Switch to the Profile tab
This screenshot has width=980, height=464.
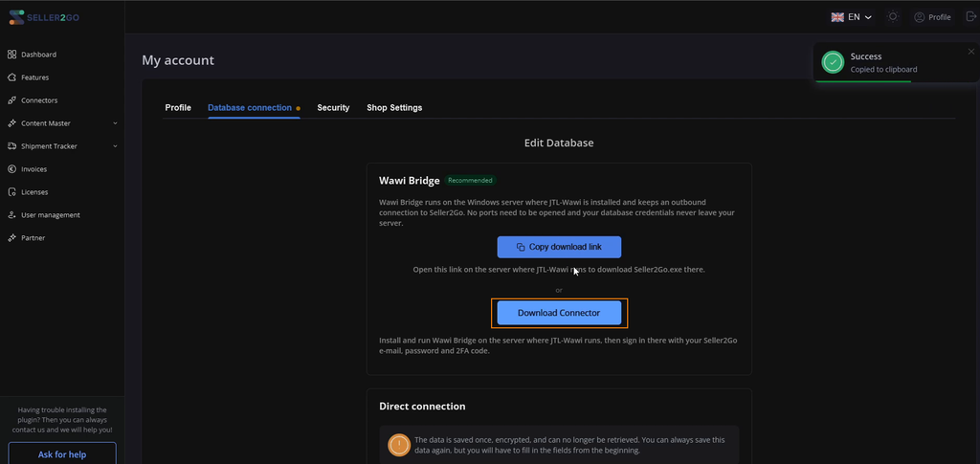pyautogui.click(x=178, y=107)
